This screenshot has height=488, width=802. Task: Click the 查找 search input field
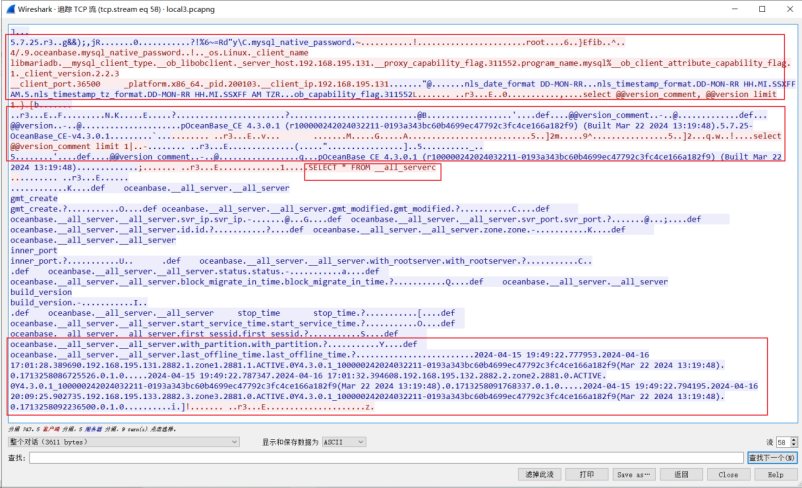(x=386, y=458)
